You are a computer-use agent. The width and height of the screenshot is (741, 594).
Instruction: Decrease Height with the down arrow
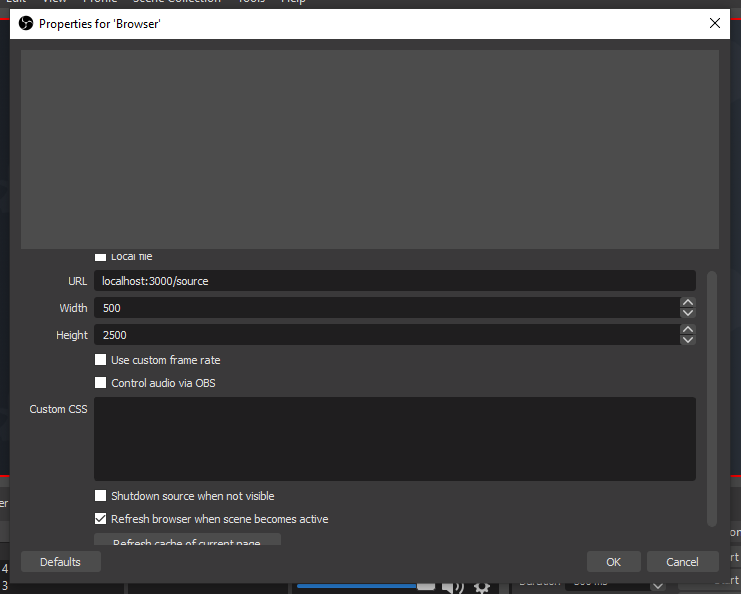[x=688, y=340]
